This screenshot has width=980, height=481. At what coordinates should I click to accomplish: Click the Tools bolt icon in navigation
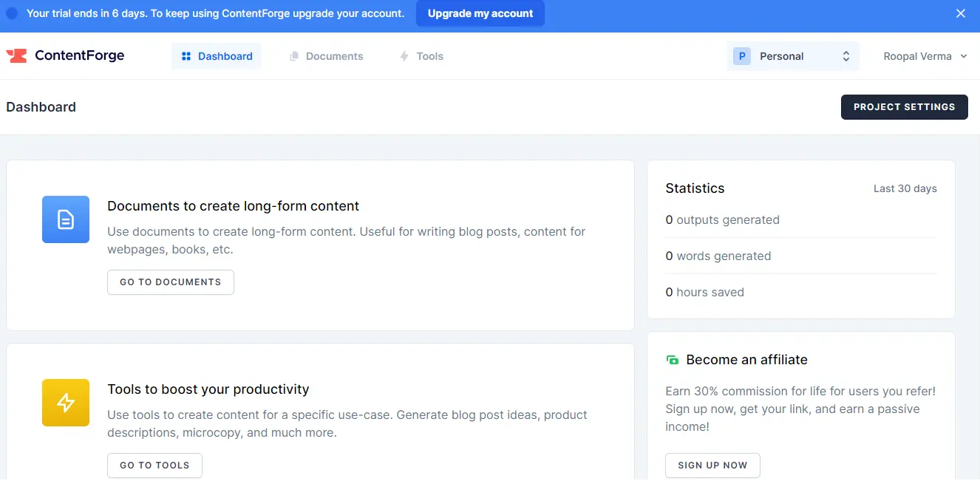click(404, 56)
